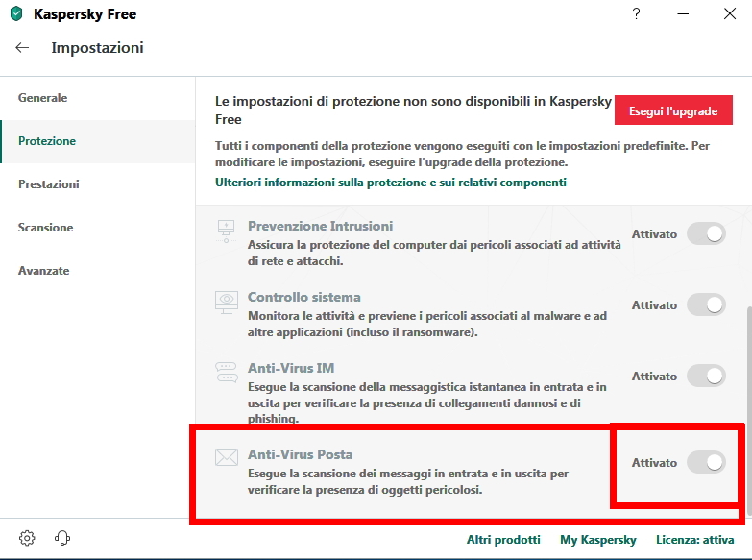Click the Kaspersky shield logo icon
The height and width of the screenshot is (560, 752).
(x=16, y=13)
